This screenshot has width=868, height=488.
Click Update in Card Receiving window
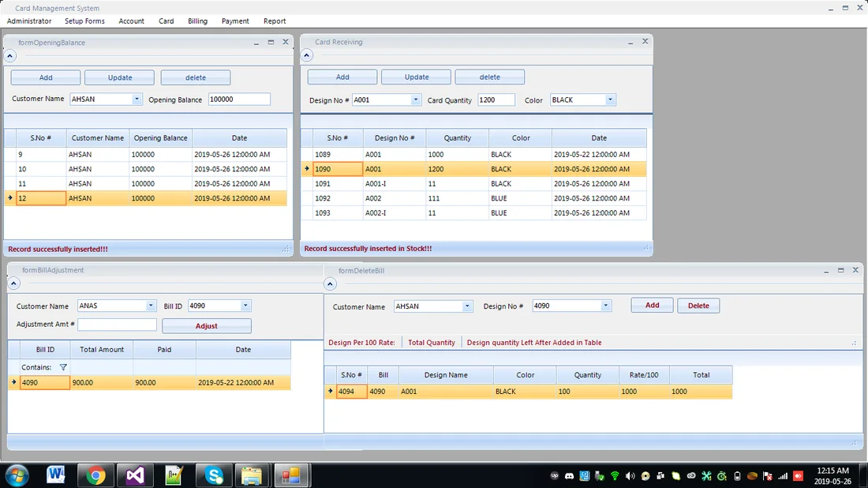[x=417, y=77]
